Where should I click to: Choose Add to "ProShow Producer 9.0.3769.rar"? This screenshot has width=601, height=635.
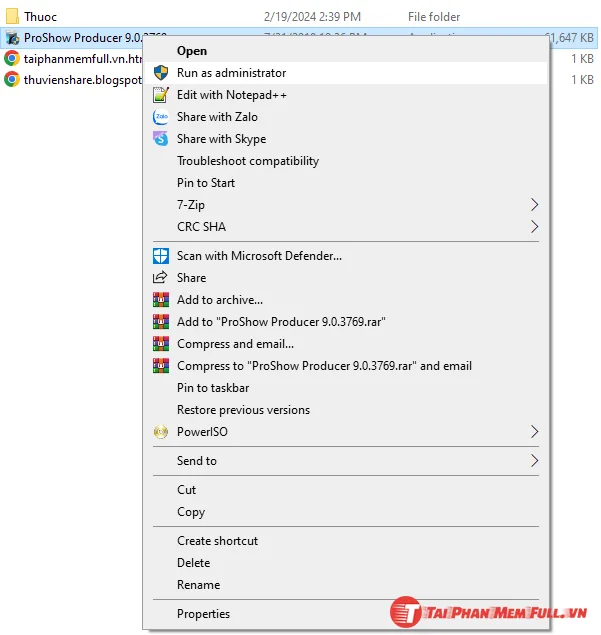point(345,322)
